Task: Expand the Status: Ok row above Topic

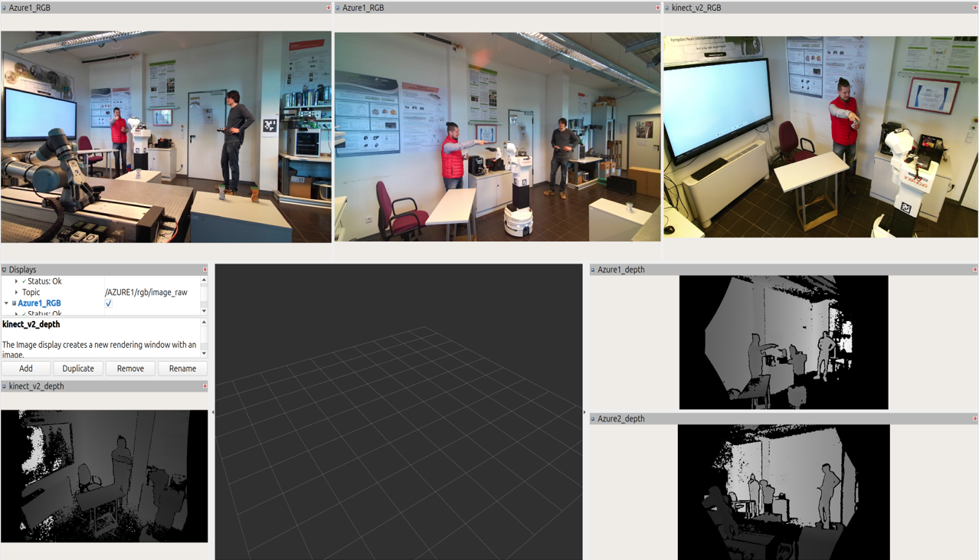Action: [16, 281]
